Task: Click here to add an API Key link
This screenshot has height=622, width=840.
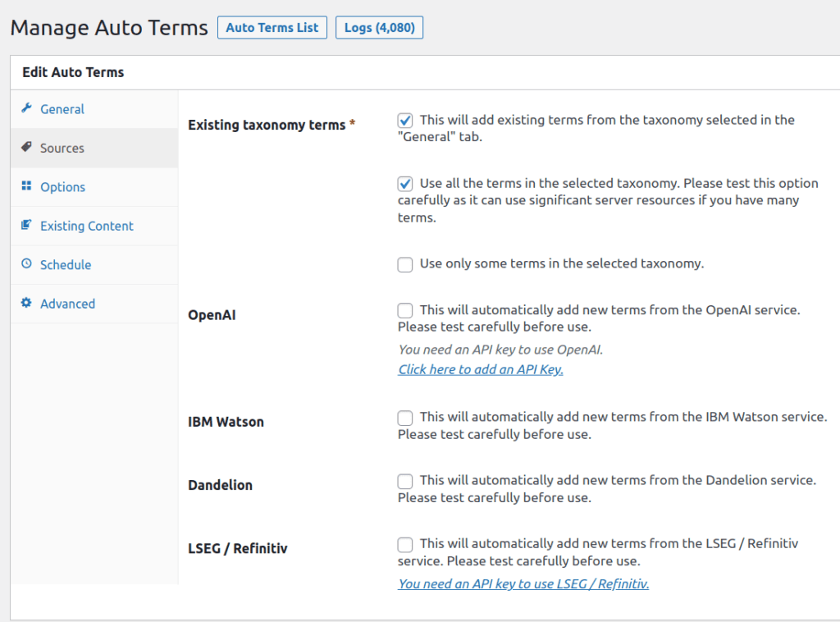Action: (x=481, y=369)
